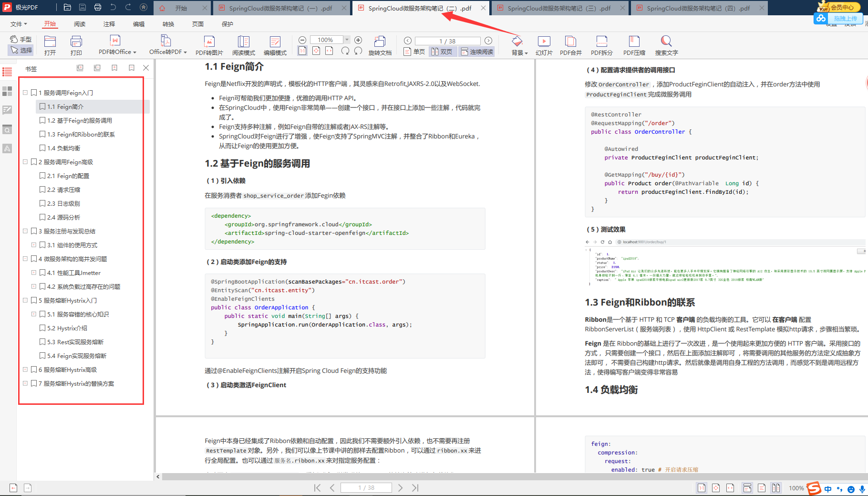This screenshot has height=496, width=868.
Task: Open the PDF压缩 compress tool
Action: click(x=634, y=45)
